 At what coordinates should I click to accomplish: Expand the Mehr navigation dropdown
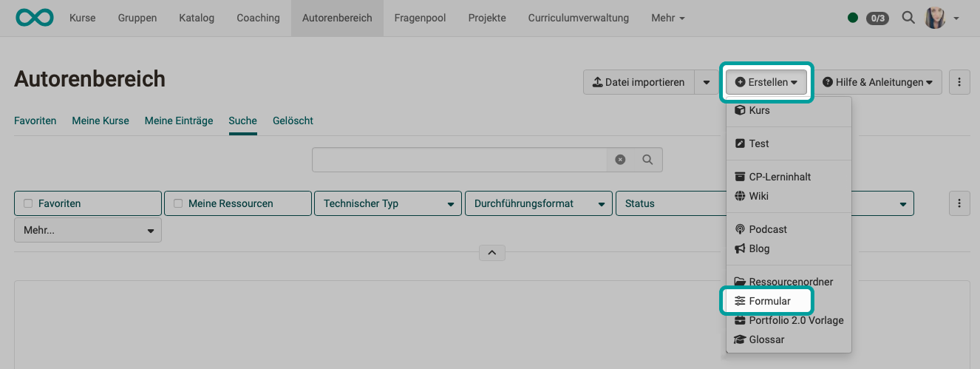click(668, 18)
